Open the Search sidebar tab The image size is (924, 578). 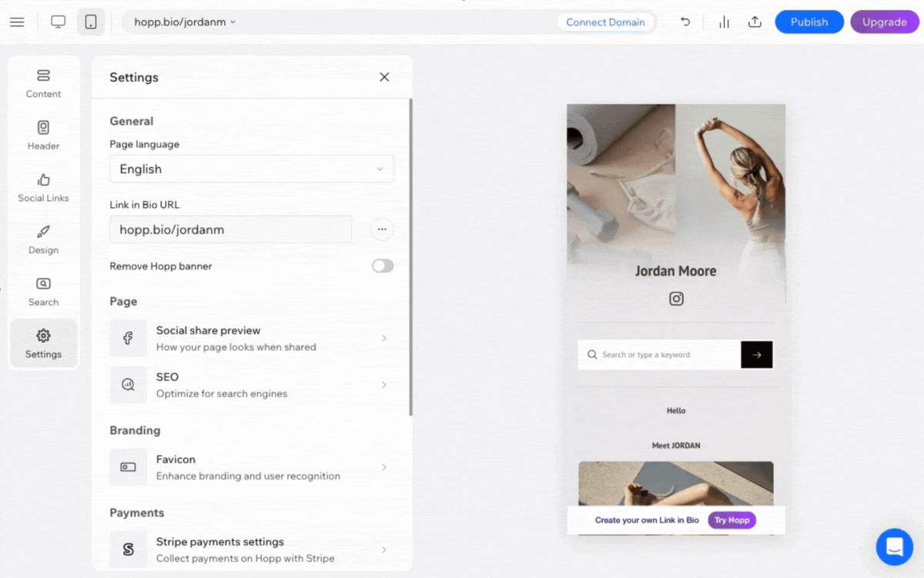tap(43, 292)
